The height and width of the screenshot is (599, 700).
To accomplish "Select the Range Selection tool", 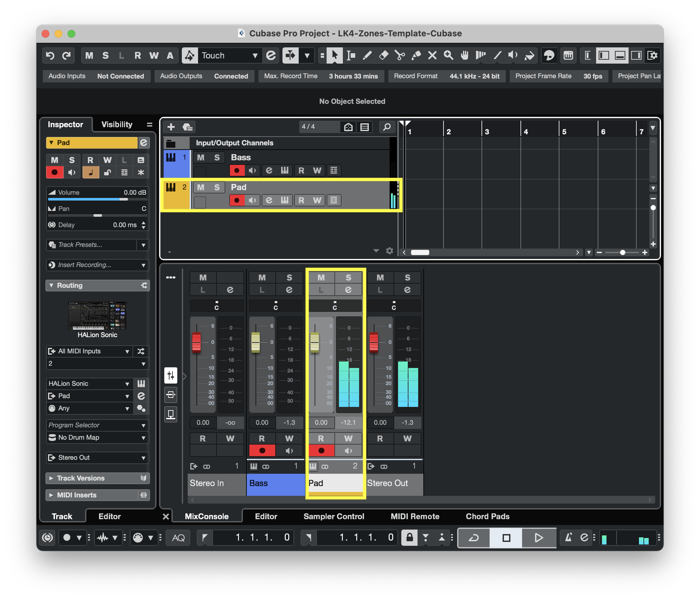I will tap(351, 55).
